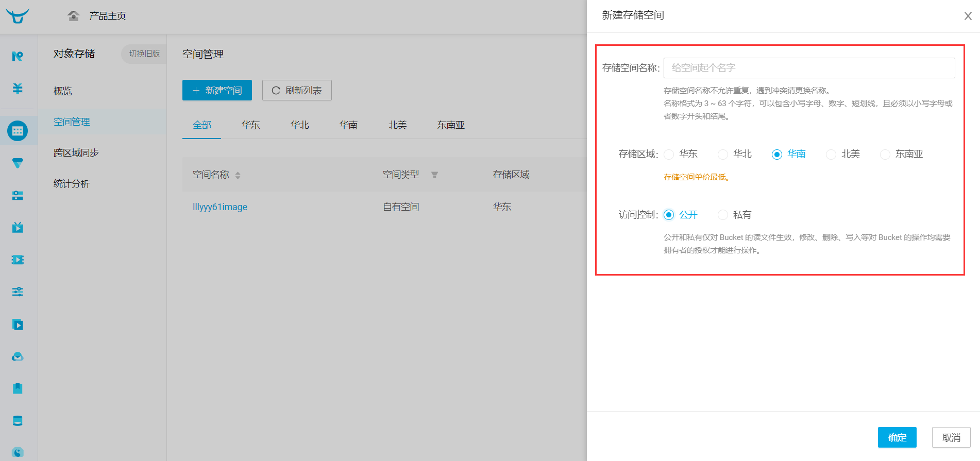Select 华南 storage region radio

pos(777,155)
